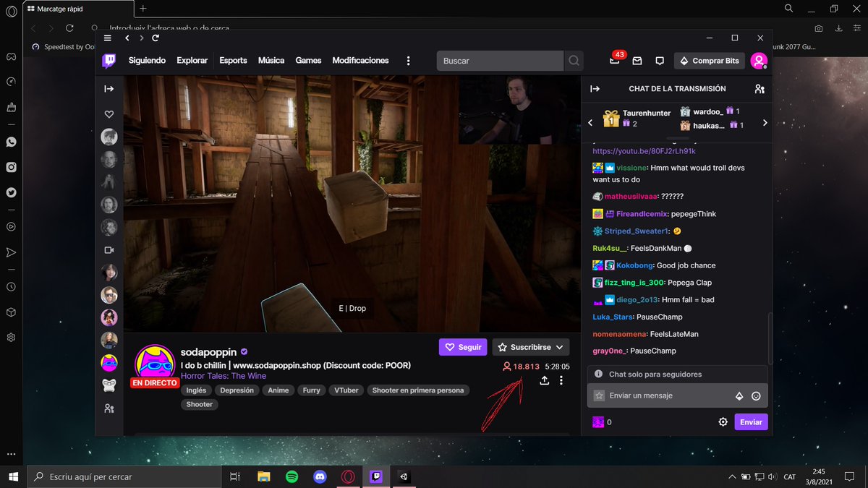Viewport: 868px width, 488px height.
Task: Open Twitter in the Opera sidebar
Action: (12, 192)
